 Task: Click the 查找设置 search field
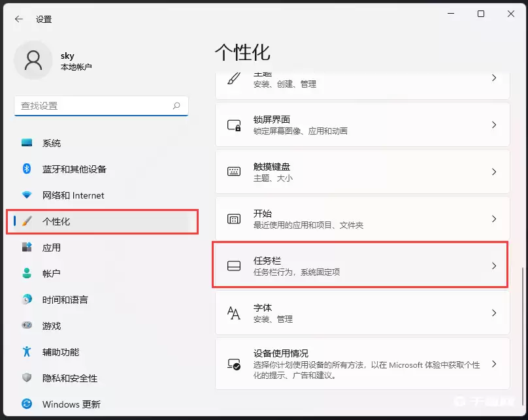[101, 106]
